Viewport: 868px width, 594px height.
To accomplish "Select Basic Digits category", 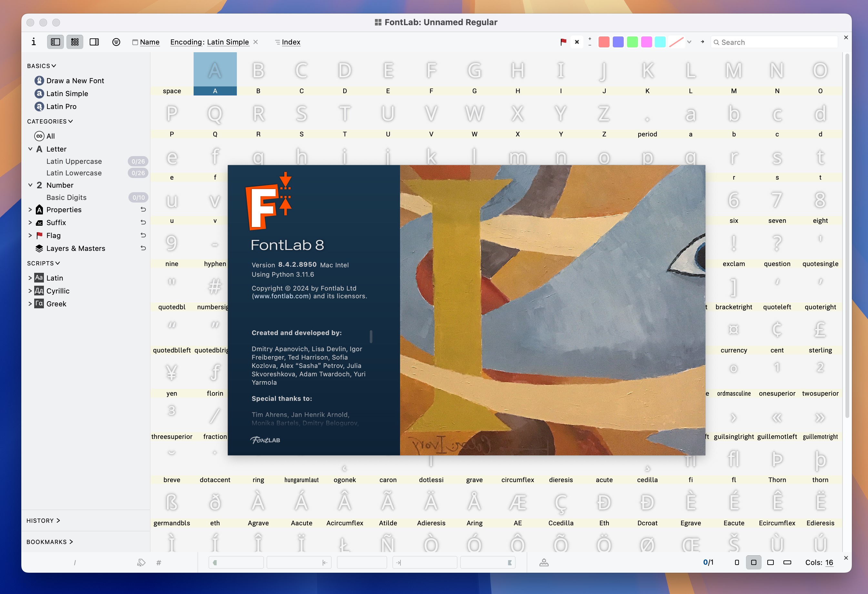I will [x=66, y=197].
